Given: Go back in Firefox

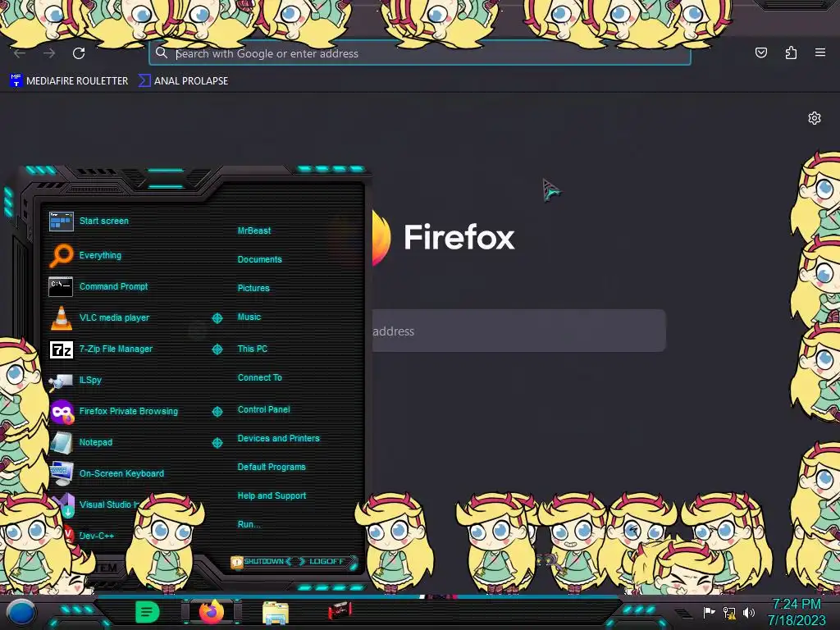Looking at the screenshot, I should coord(20,53).
